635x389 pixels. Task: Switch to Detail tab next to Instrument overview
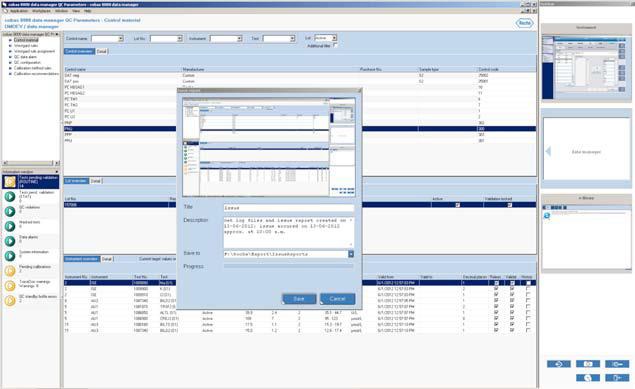coord(107,259)
